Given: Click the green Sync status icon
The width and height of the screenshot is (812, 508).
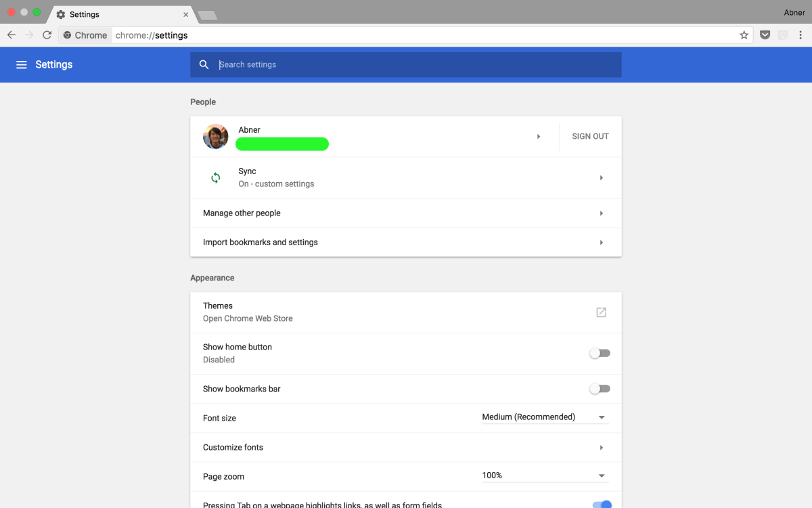Looking at the screenshot, I should pyautogui.click(x=215, y=177).
